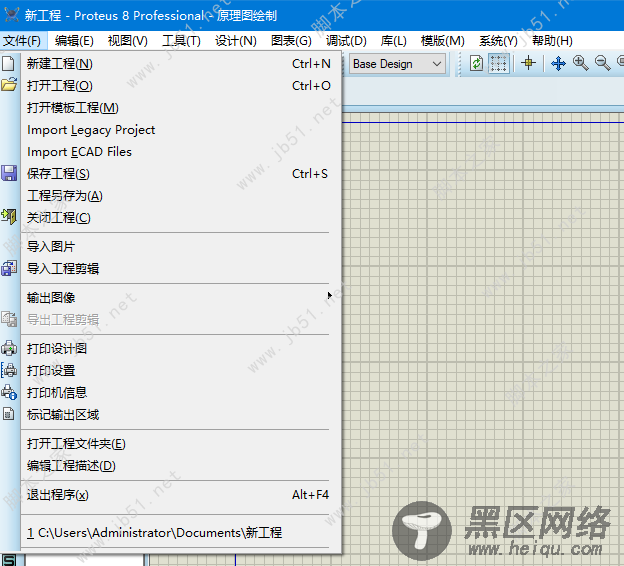
Task: Click the save project floppy icon
Action: [9, 174]
